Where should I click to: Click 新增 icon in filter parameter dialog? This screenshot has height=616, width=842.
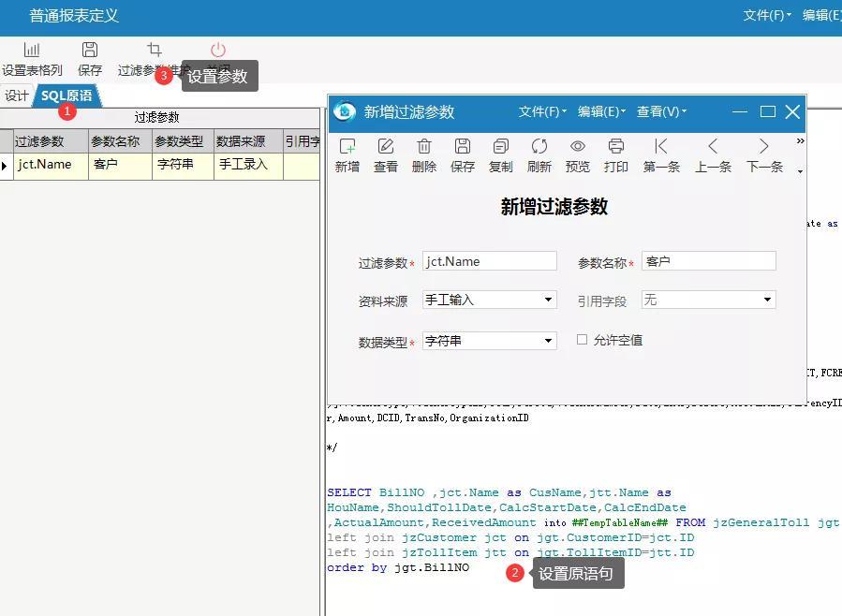[x=347, y=146]
